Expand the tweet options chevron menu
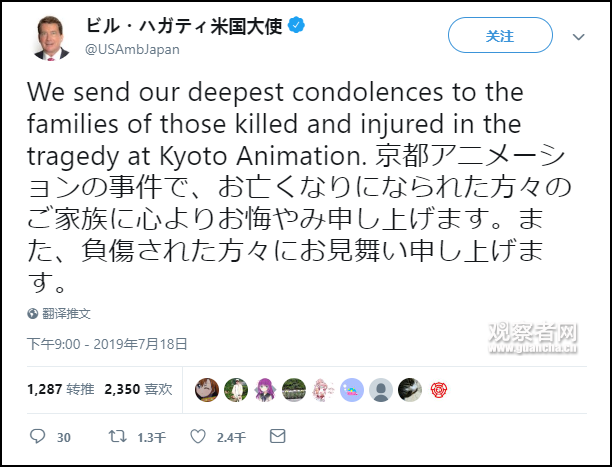 (578, 36)
